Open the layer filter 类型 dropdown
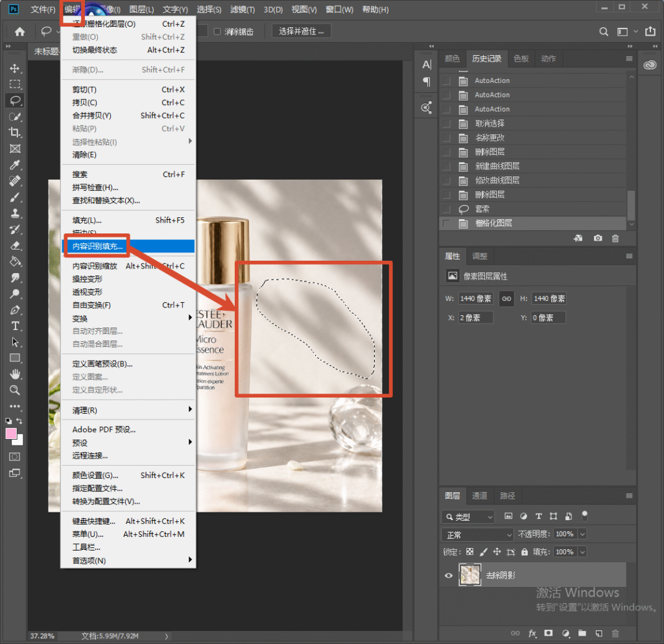 click(468, 516)
